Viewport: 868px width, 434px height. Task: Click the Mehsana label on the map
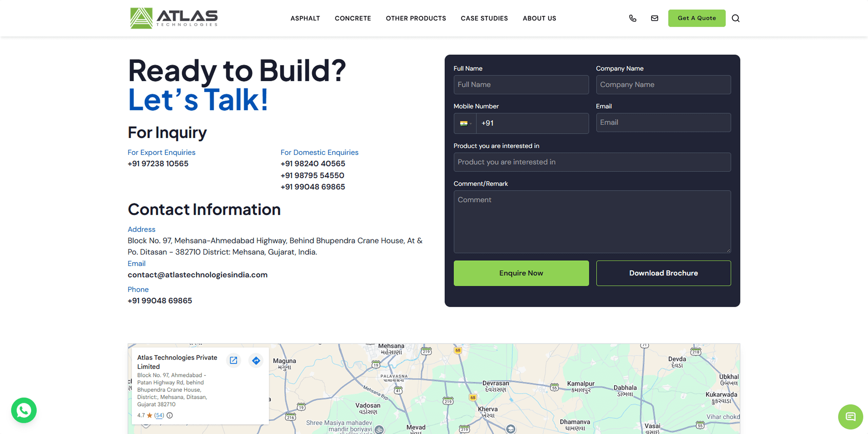click(391, 349)
